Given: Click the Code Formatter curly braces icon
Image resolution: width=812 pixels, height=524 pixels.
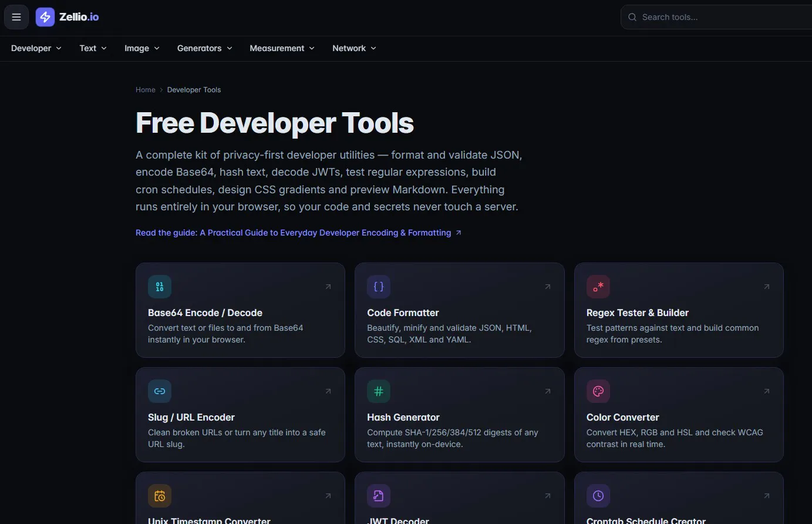Looking at the screenshot, I should [x=379, y=287].
